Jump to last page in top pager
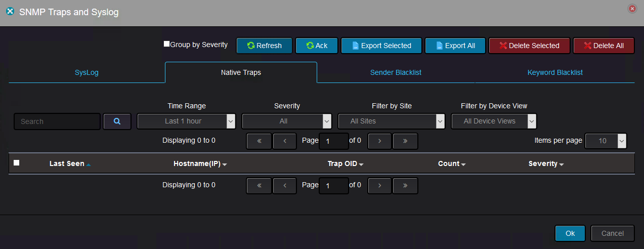This screenshot has height=249, width=644. pos(405,141)
